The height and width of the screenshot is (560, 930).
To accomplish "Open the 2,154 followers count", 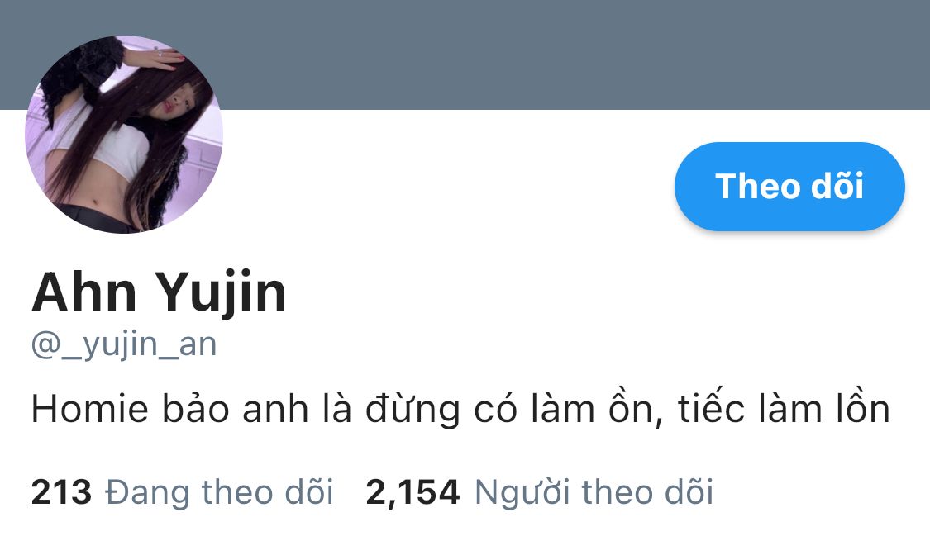I will [x=413, y=491].
